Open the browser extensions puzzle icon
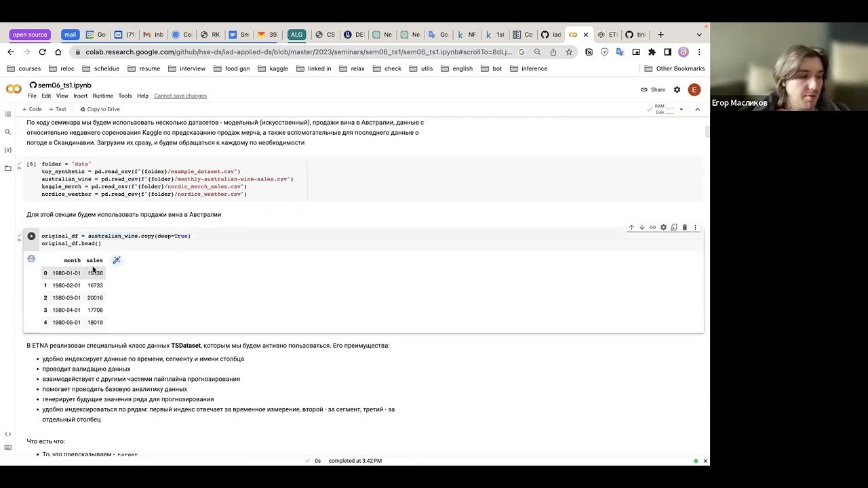 652,52
